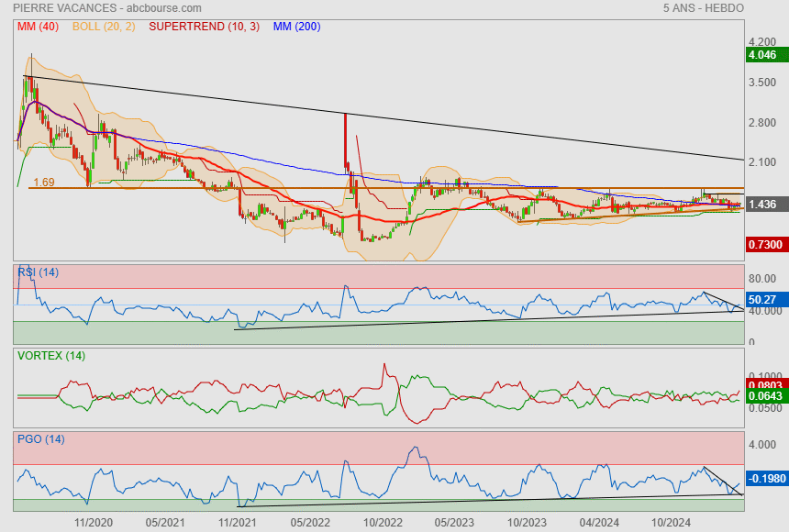The height and width of the screenshot is (532, 789).
Task: Click the blue -0.1980 PGO value tag
Action: (766, 478)
